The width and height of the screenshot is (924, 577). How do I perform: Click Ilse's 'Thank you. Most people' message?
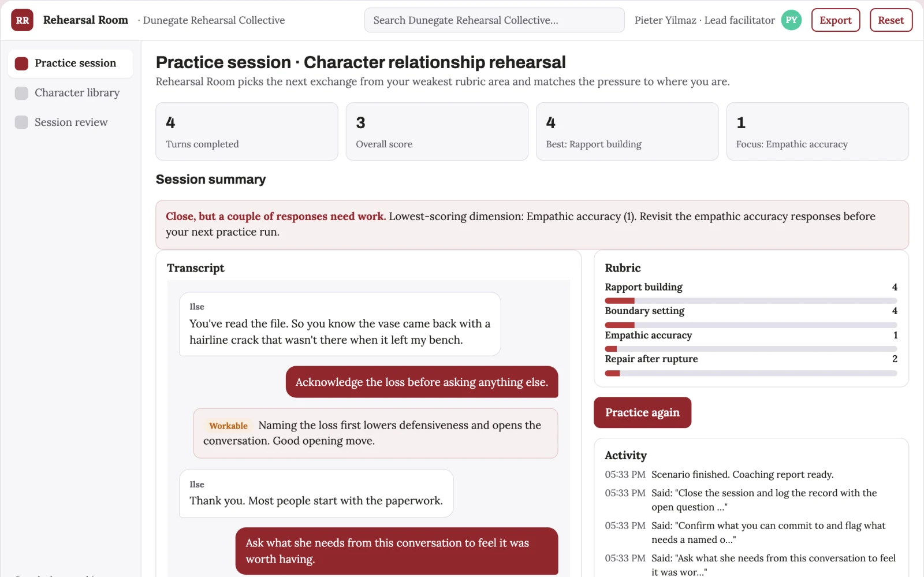pos(316,493)
